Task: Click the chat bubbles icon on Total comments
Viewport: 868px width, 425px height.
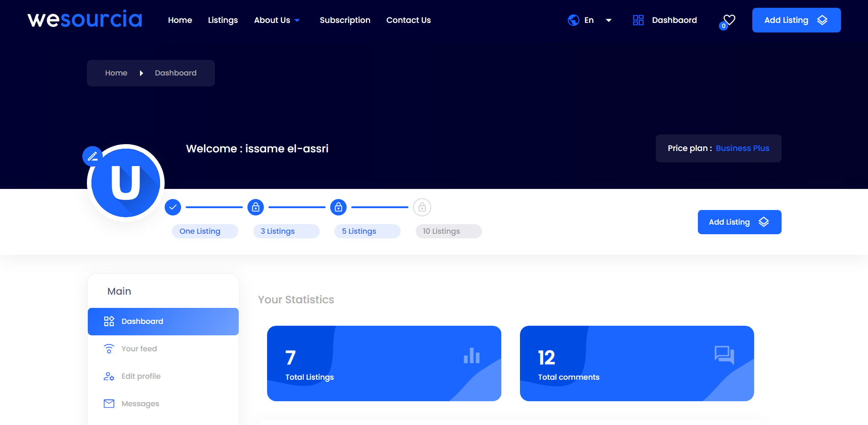Action: click(724, 355)
